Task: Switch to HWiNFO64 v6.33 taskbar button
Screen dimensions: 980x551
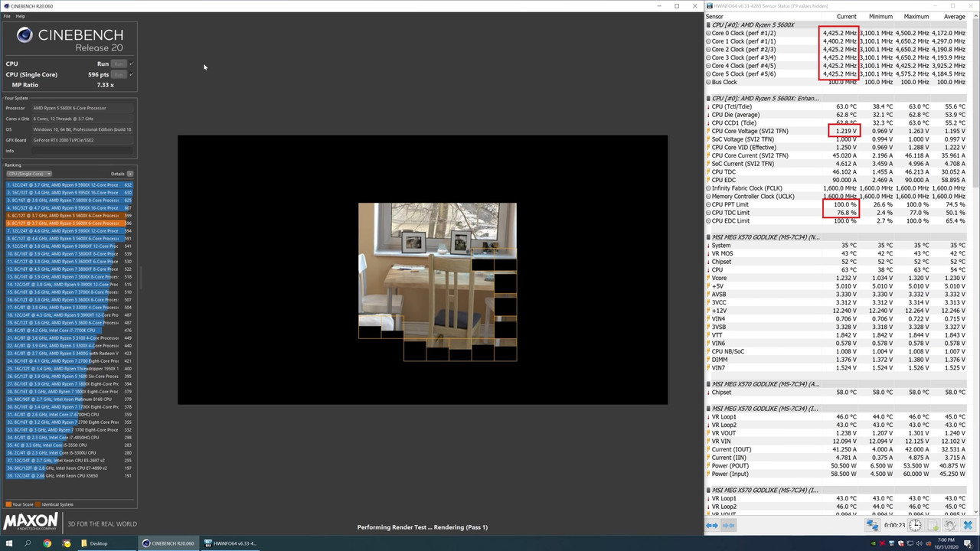Action: pyautogui.click(x=230, y=543)
